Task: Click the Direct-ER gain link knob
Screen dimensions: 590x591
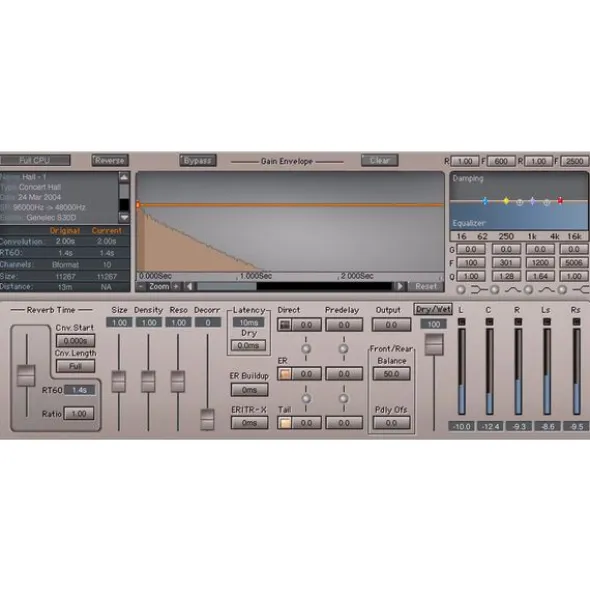Action: click(x=306, y=349)
